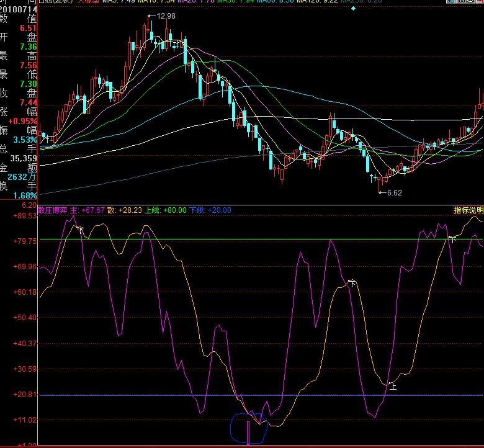Click the 换手 1.68% turnover rate value

pyautogui.click(x=24, y=195)
